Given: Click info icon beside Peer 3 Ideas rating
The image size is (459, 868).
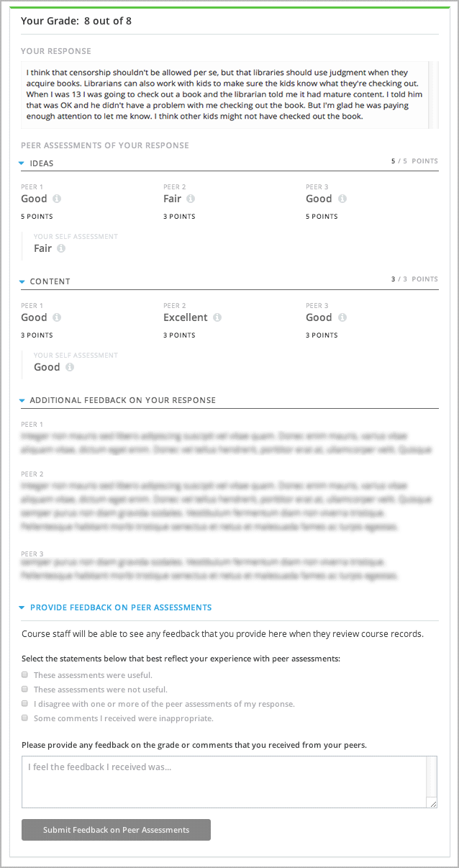Looking at the screenshot, I should (342, 199).
